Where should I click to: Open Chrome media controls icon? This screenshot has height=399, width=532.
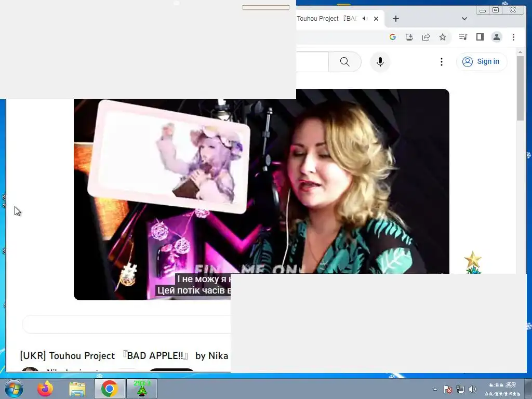click(463, 37)
